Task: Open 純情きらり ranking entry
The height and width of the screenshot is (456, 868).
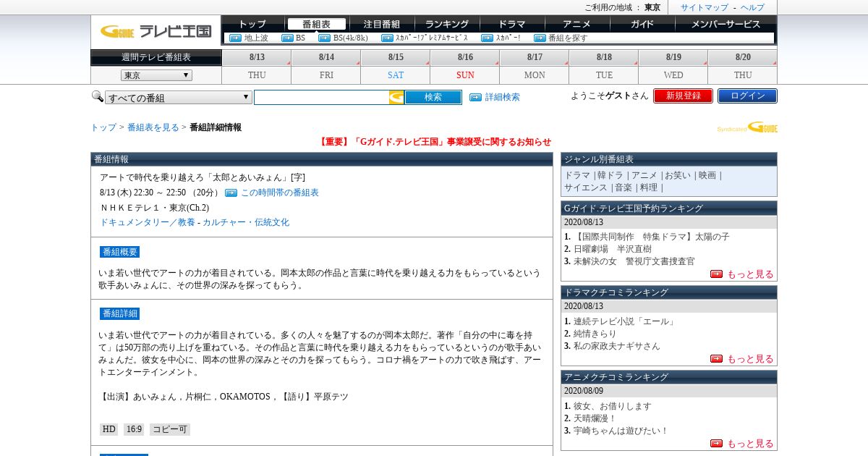Action: point(595,334)
